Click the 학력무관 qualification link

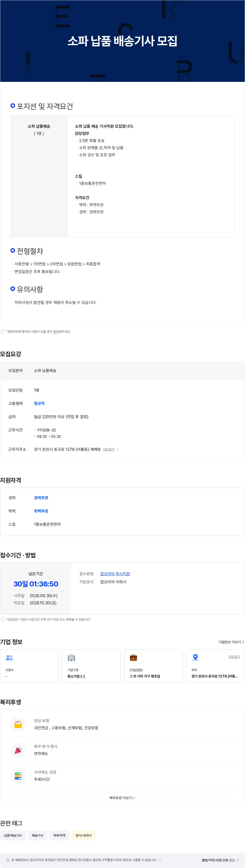tap(41, 511)
